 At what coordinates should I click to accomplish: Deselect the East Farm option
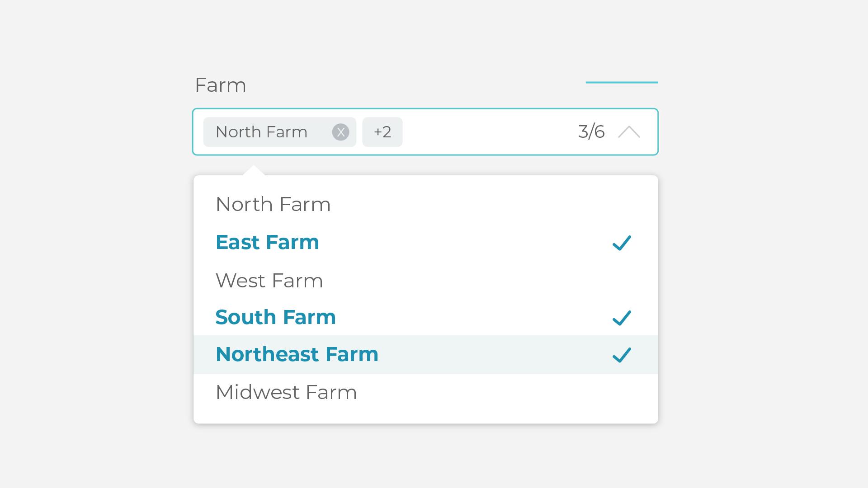click(267, 242)
